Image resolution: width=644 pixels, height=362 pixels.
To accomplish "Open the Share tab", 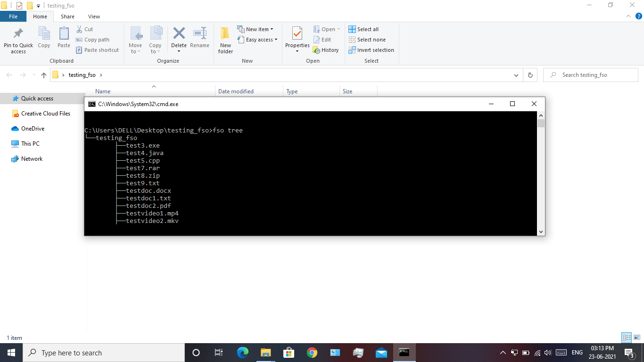I will pyautogui.click(x=67, y=16).
